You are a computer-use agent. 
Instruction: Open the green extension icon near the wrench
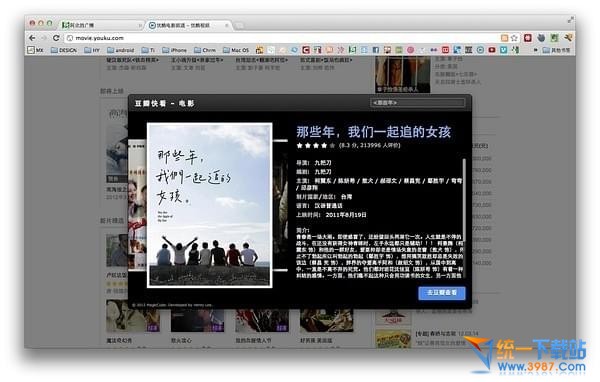click(554, 38)
